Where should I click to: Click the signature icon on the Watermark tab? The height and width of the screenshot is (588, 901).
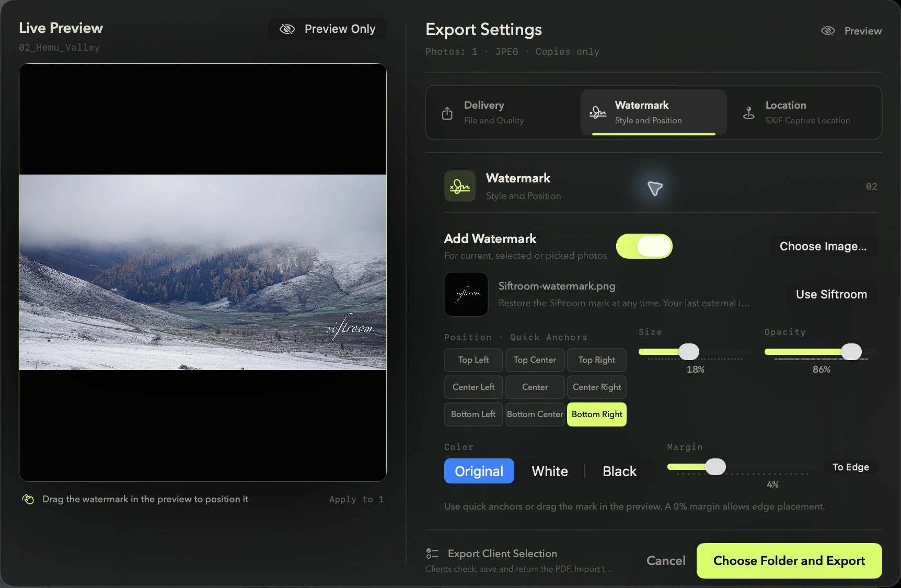(598, 112)
